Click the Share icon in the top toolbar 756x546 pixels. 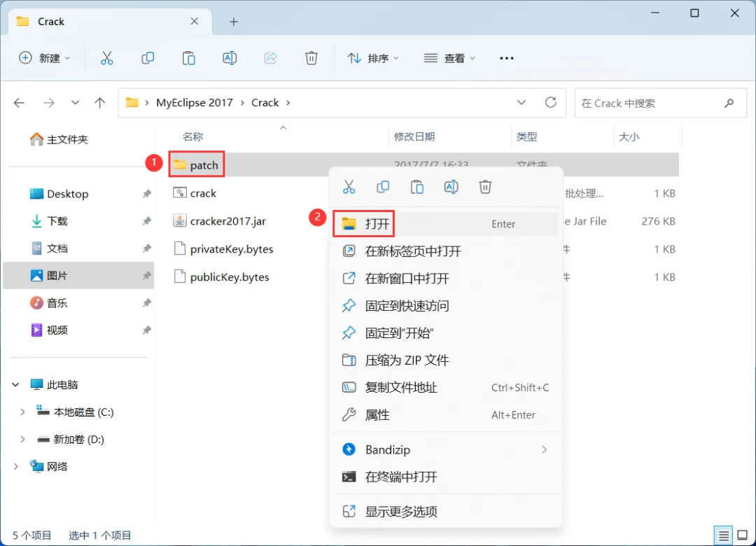[x=270, y=58]
